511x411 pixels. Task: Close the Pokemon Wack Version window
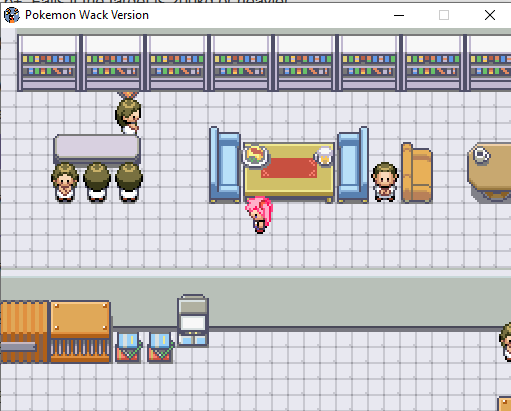[490, 15]
